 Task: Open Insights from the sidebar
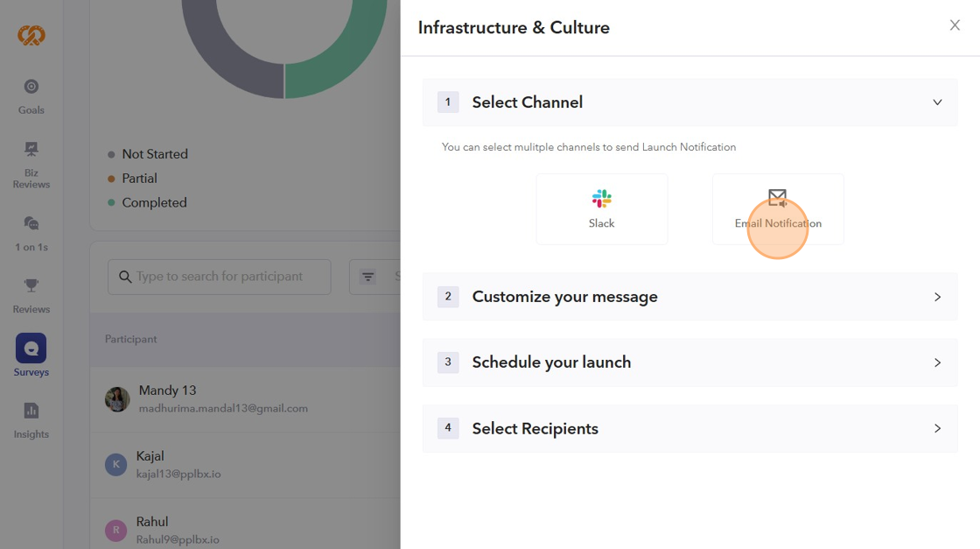point(31,419)
